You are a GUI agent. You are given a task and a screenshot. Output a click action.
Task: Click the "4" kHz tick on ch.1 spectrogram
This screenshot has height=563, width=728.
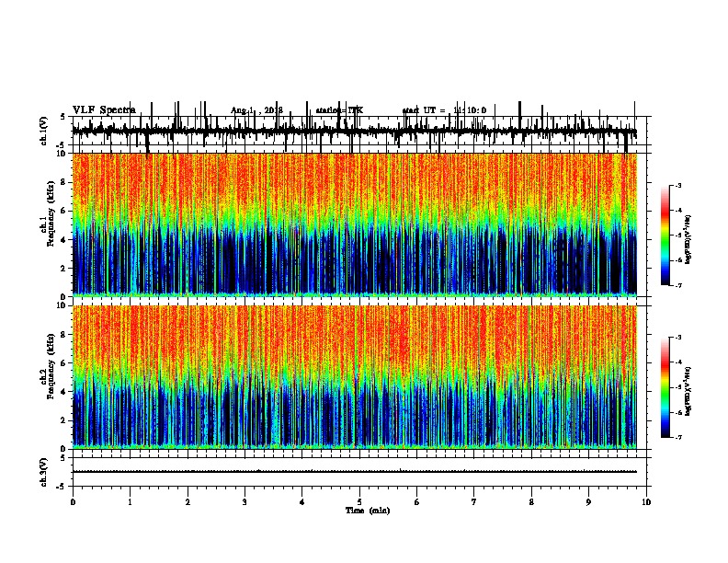point(64,240)
